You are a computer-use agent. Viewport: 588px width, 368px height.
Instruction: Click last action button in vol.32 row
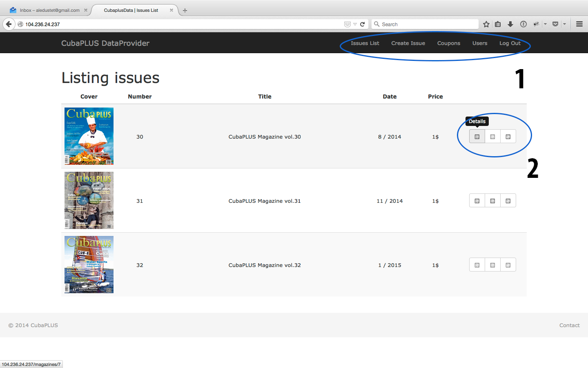tap(508, 265)
